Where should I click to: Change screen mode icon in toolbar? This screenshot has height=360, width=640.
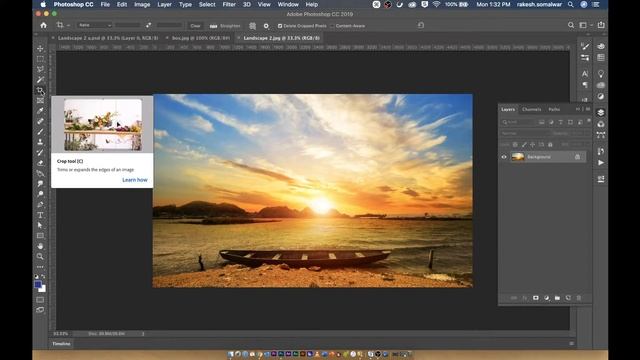click(40, 310)
